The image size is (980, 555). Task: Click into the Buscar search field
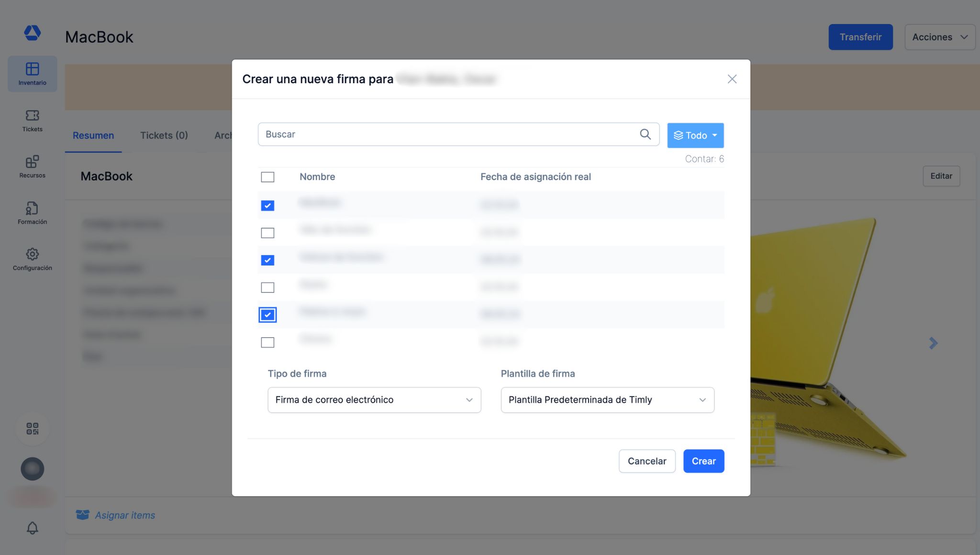pos(458,134)
